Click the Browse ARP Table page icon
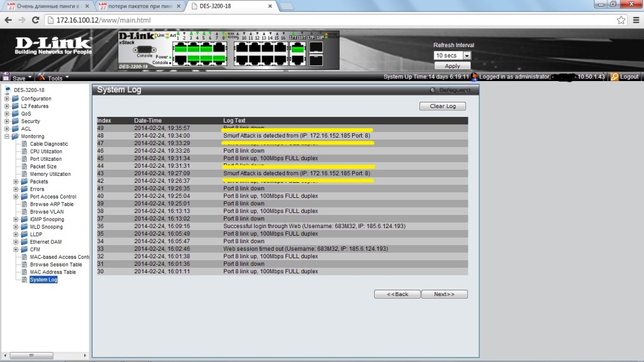Viewport: 644px width, 362px height. pyautogui.click(x=25, y=204)
